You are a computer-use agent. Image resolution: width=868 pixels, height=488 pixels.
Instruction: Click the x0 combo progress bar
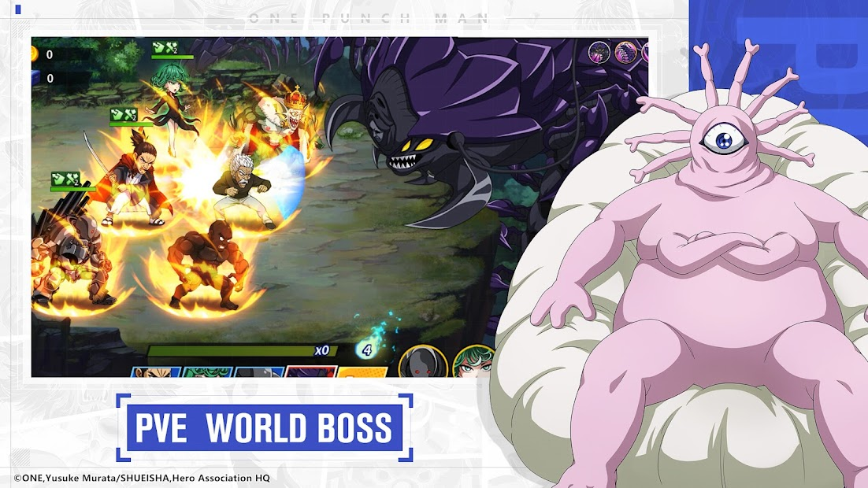[x=321, y=350]
